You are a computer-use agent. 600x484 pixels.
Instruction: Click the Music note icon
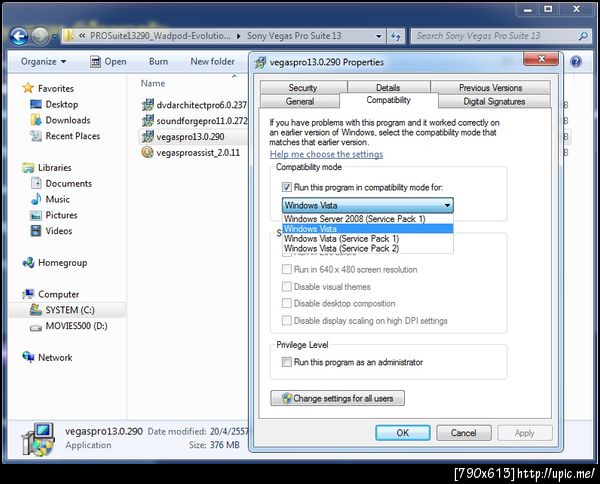pyautogui.click(x=36, y=199)
